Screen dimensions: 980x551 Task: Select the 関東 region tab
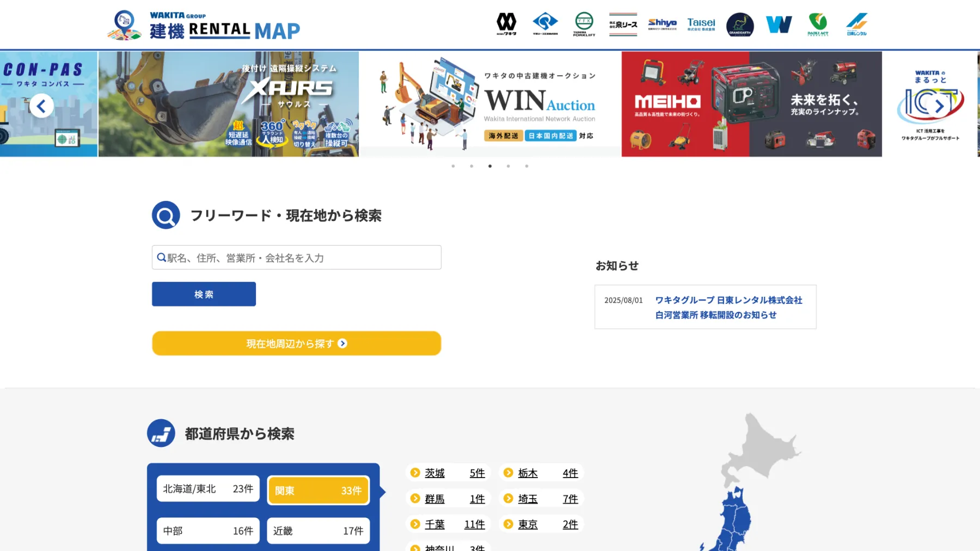click(318, 491)
